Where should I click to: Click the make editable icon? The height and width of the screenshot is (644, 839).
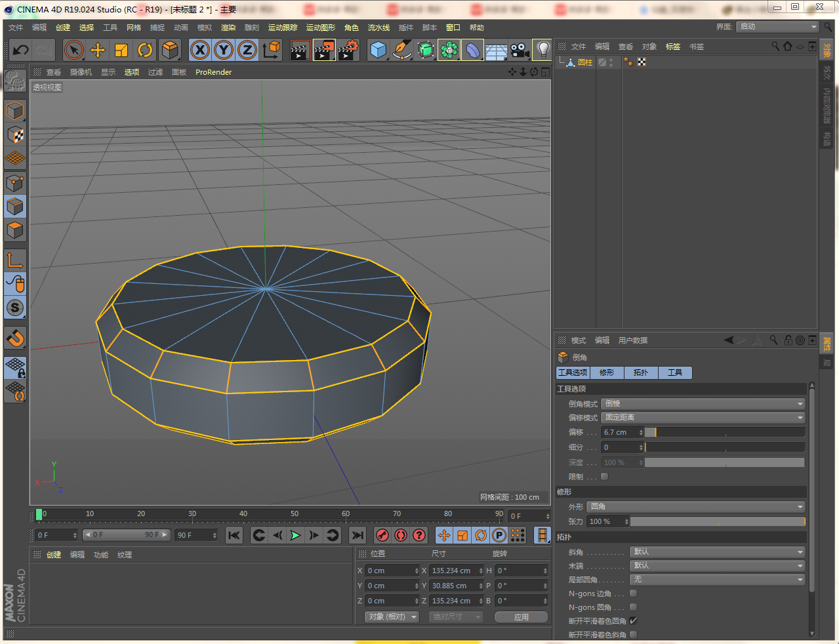(x=15, y=81)
